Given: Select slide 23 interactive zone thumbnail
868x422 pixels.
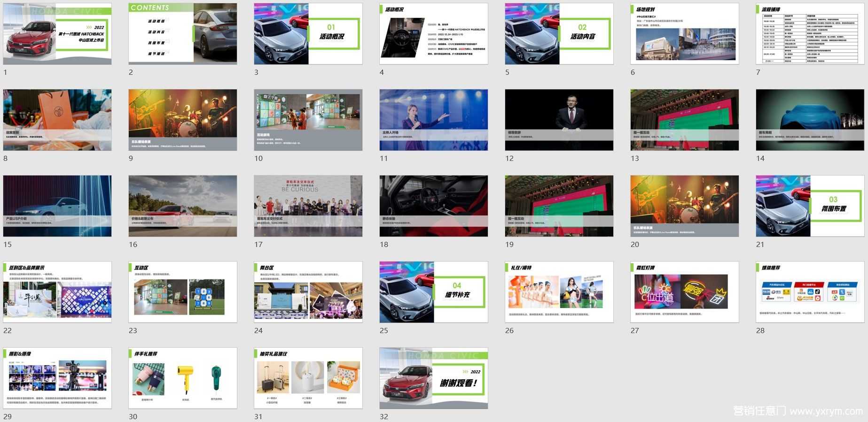Looking at the screenshot, I should [183, 292].
